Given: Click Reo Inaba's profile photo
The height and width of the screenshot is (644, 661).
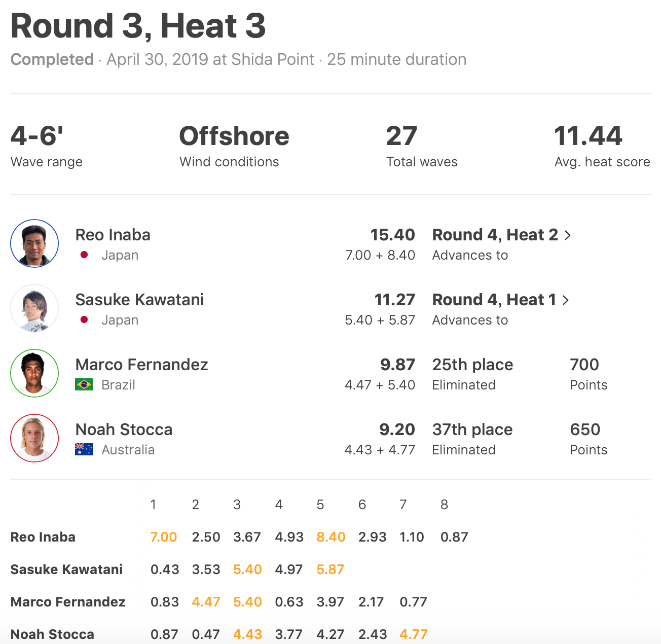Looking at the screenshot, I should pos(34,243).
